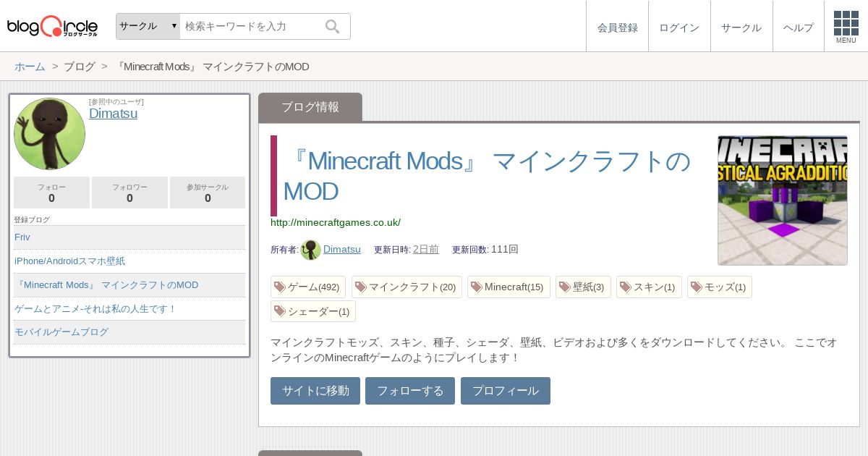Click the サイトに移動 button
Screen dimensions: 868x456
315,391
